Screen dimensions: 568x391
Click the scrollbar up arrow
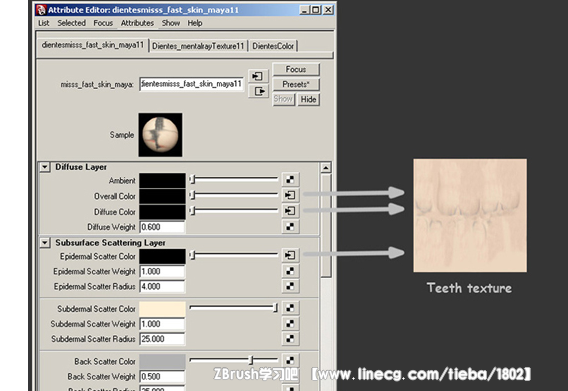[326, 167]
